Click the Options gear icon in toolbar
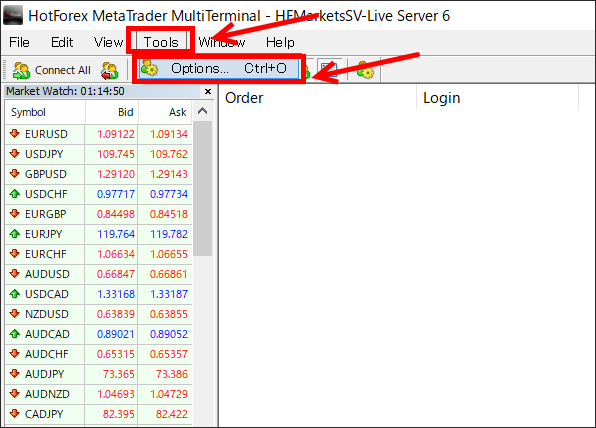Screen dimensions: 596x428 tap(366, 70)
